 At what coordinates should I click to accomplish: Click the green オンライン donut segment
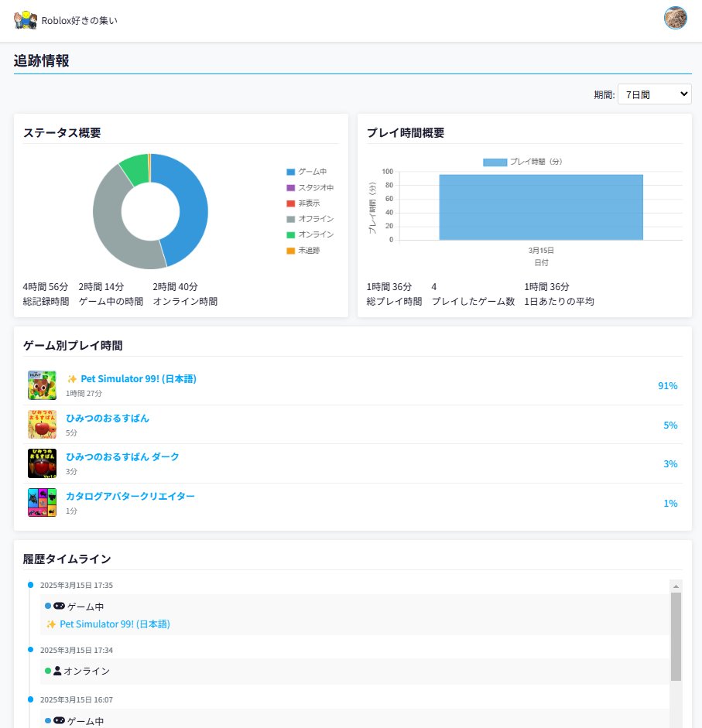135,169
